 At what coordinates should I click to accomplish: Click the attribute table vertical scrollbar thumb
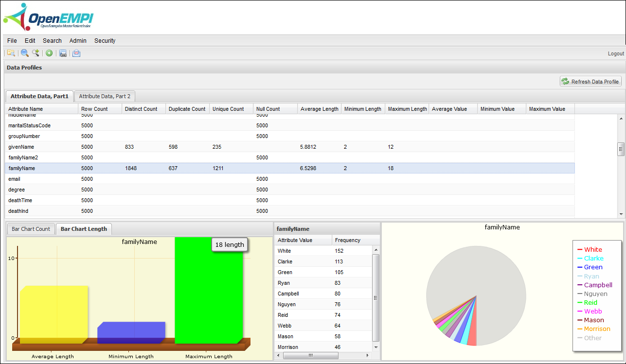point(621,149)
